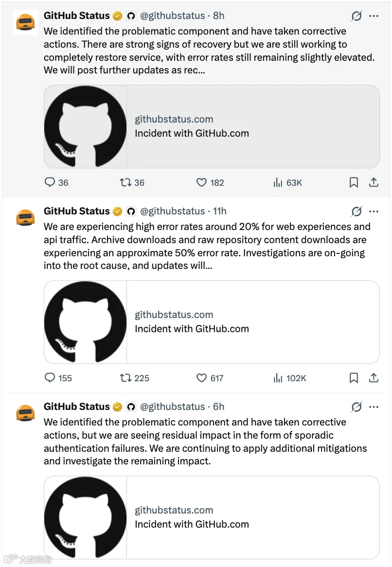The image size is (392, 567).
Task: Click Grok explain icon on 8h tweet
Action: pos(356,16)
